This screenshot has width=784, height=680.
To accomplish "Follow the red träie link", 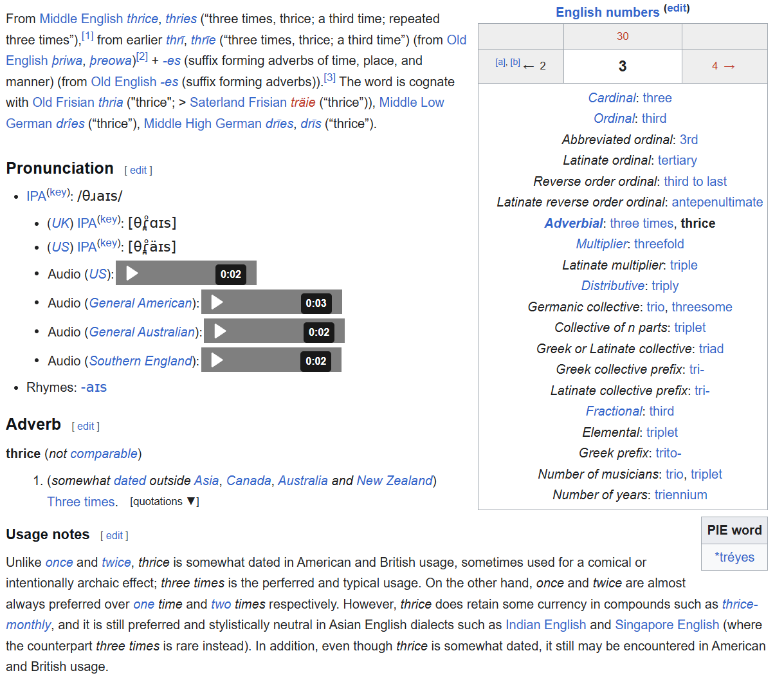I will point(303,102).
